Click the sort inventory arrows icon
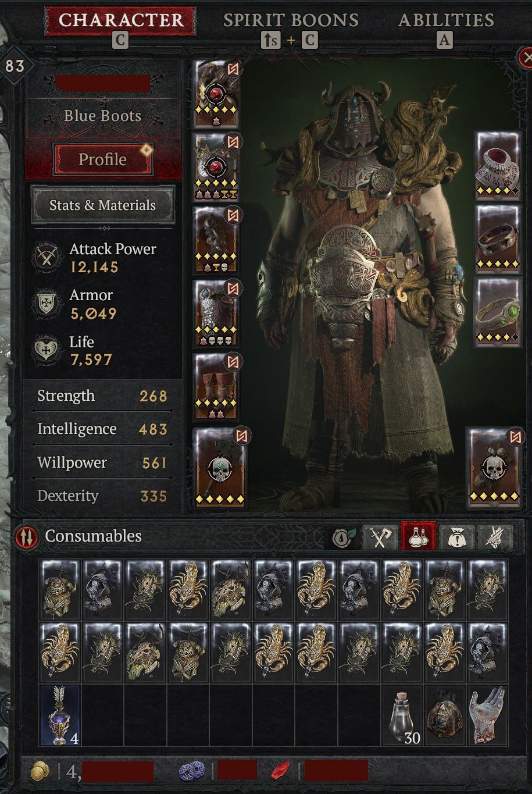 27,536
